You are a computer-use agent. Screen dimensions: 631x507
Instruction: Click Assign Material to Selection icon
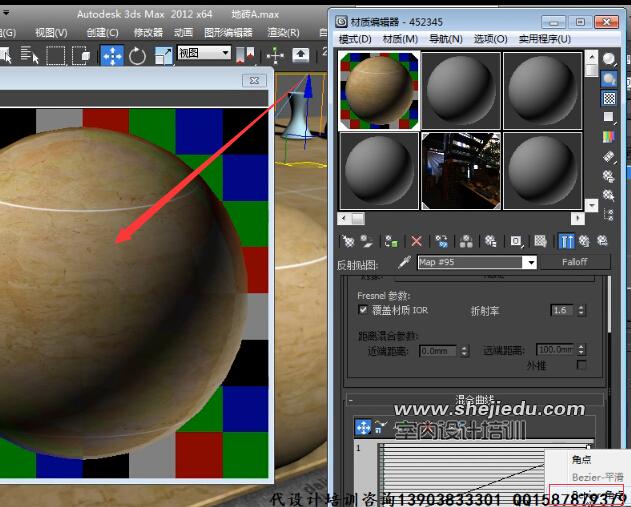click(x=391, y=241)
